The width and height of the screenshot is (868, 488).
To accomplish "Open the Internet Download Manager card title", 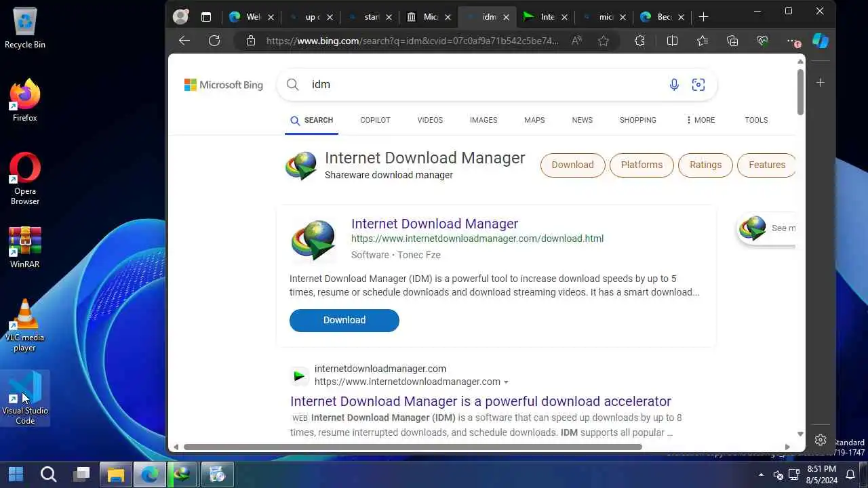I will click(435, 224).
